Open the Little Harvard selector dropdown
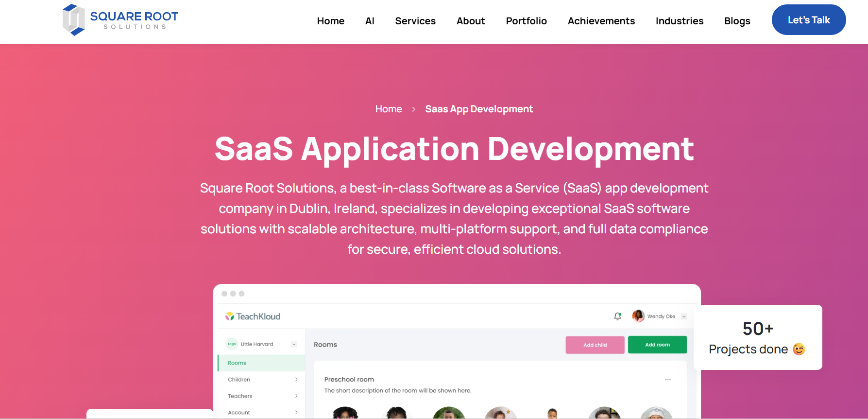Image resolution: width=868 pixels, height=419 pixels. [294, 344]
